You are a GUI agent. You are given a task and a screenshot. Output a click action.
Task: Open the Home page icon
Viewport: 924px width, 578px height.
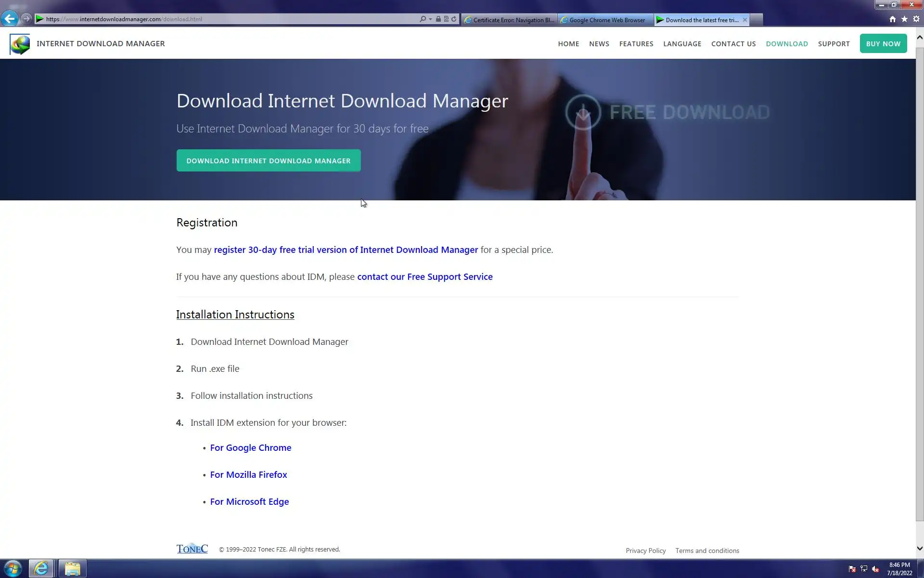(x=893, y=19)
